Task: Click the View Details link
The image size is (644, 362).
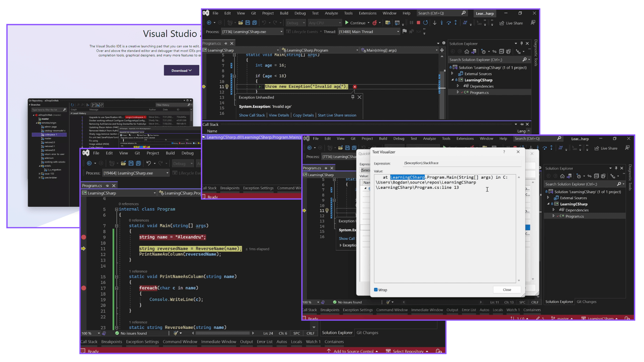Action: pos(279,115)
